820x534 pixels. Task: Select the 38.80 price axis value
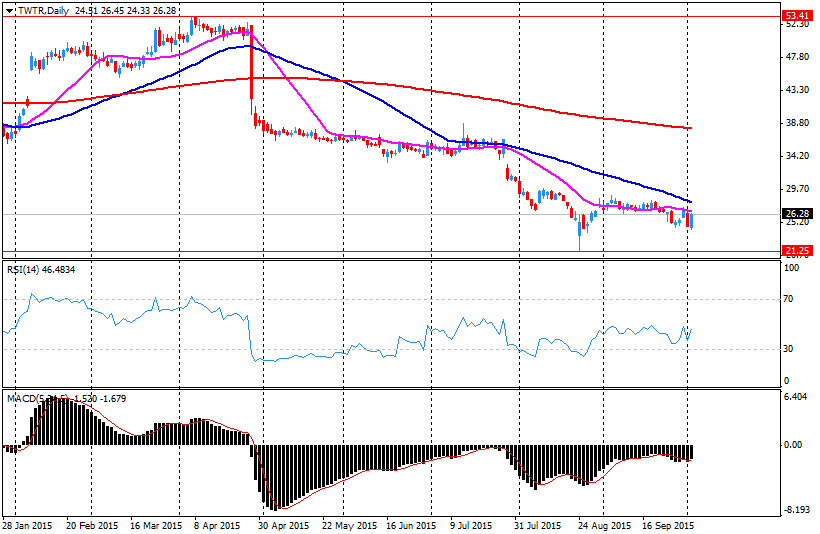[797, 122]
